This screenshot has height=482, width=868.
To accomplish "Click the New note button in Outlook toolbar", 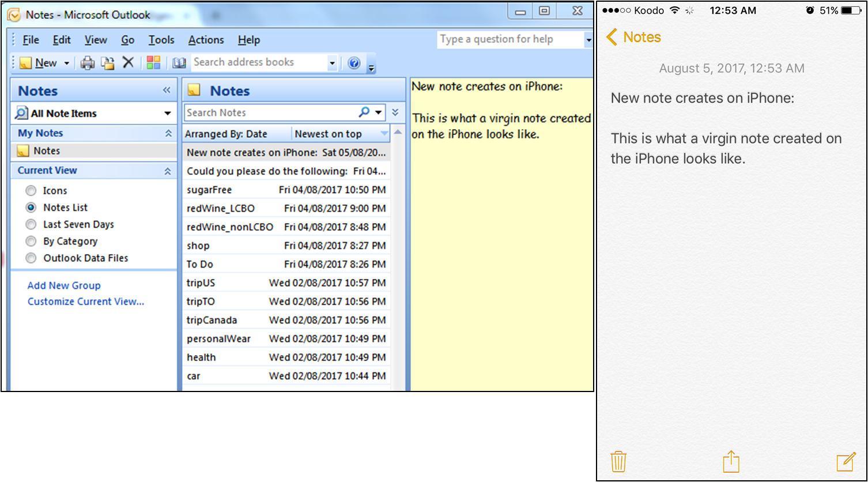I will point(38,63).
